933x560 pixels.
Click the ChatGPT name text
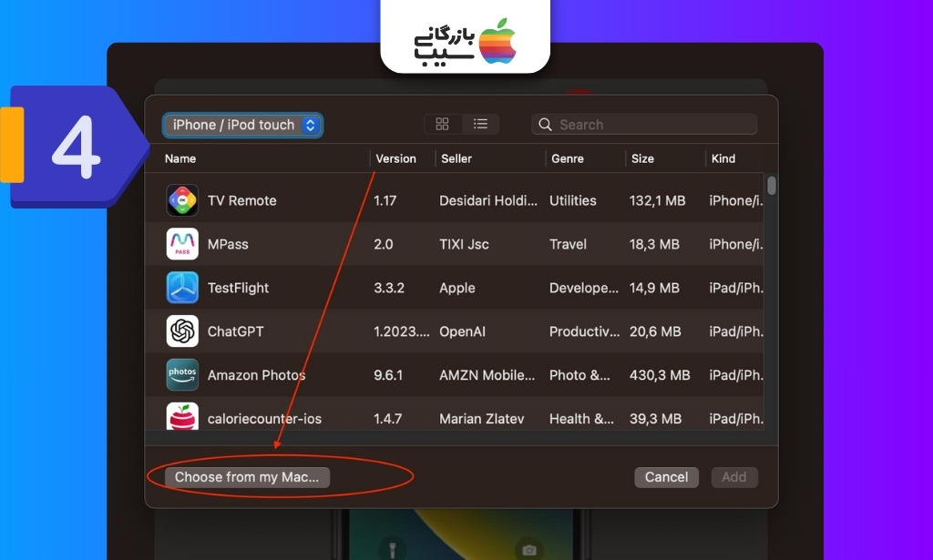[x=236, y=331]
